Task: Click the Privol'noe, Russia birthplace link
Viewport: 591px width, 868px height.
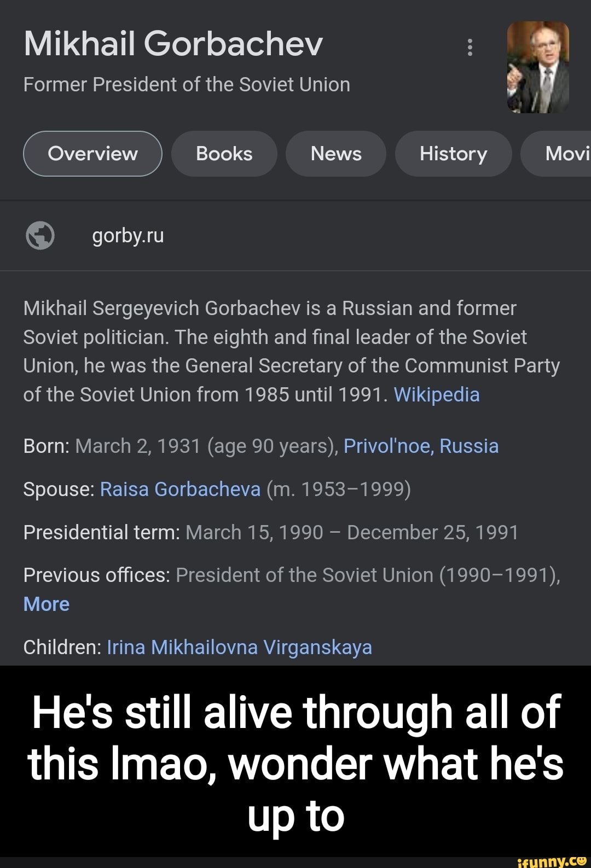Action: pyautogui.click(x=420, y=446)
